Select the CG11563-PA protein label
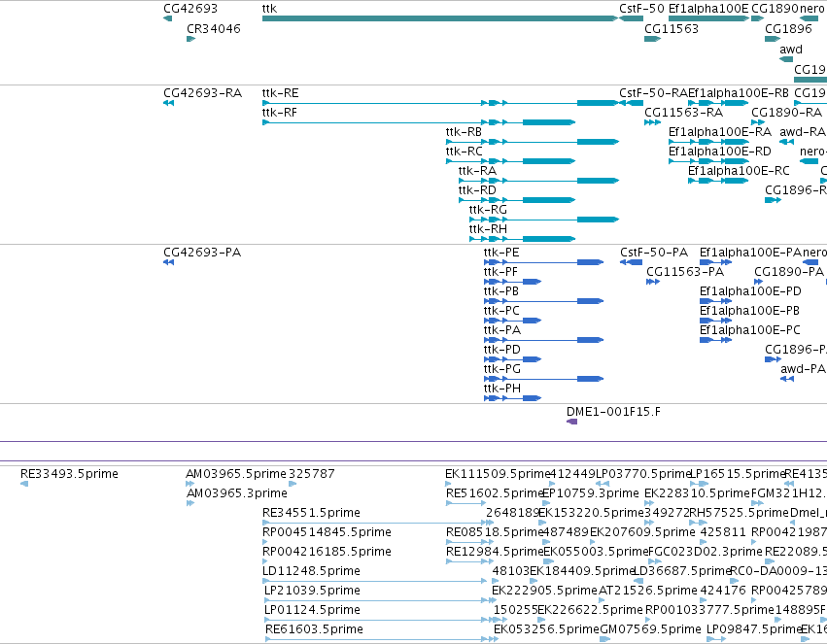The width and height of the screenshot is (827, 644). pyautogui.click(x=685, y=272)
